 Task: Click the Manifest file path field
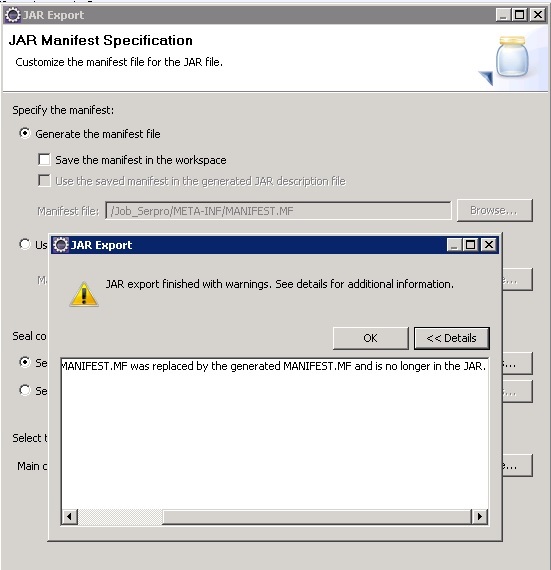(x=278, y=211)
